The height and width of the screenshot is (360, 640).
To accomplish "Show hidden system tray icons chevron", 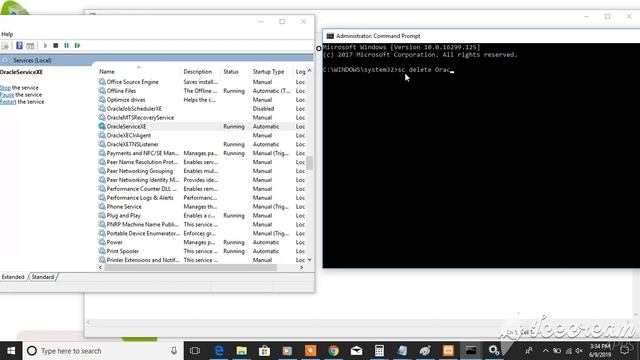I will coord(546,351).
